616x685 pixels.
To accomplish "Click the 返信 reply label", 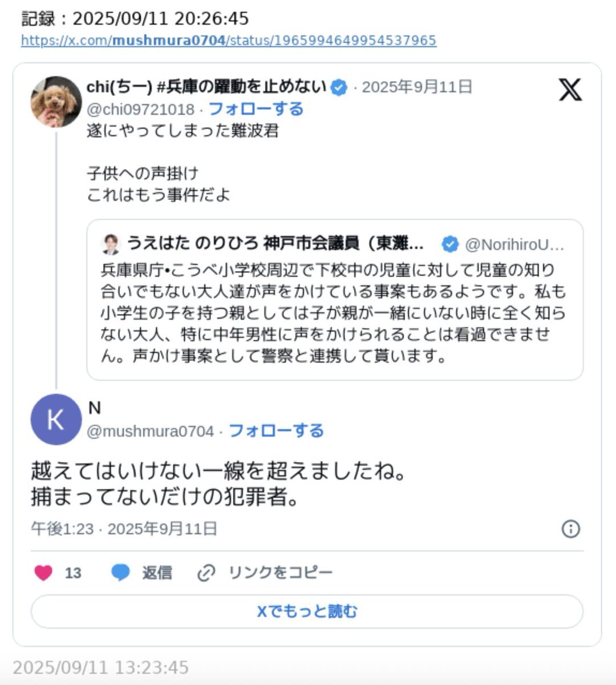I will coord(157,572).
